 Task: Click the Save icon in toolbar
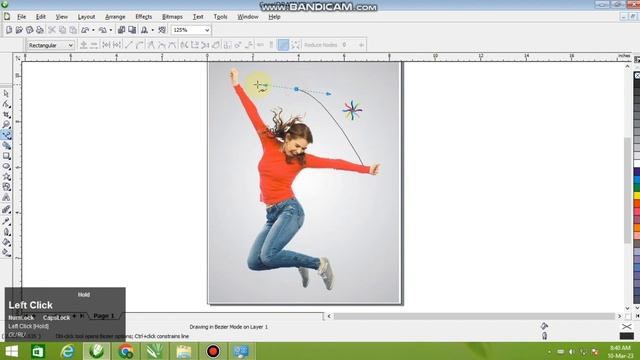pos(29,30)
